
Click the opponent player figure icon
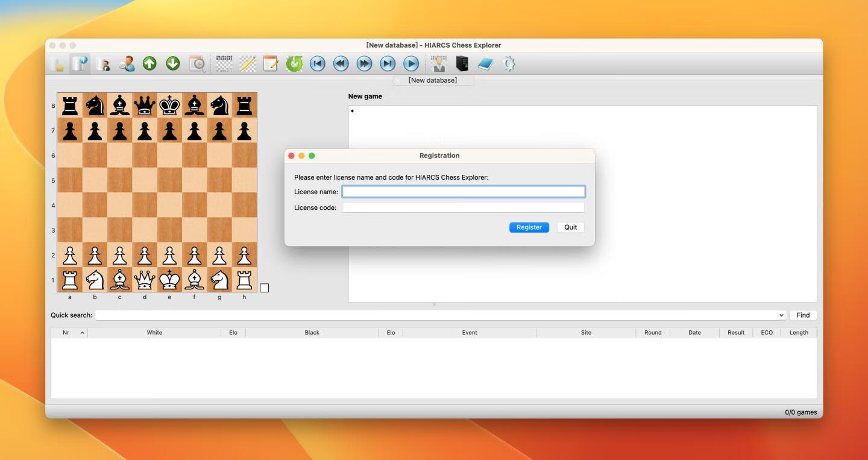pyautogui.click(x=439, y=64)
